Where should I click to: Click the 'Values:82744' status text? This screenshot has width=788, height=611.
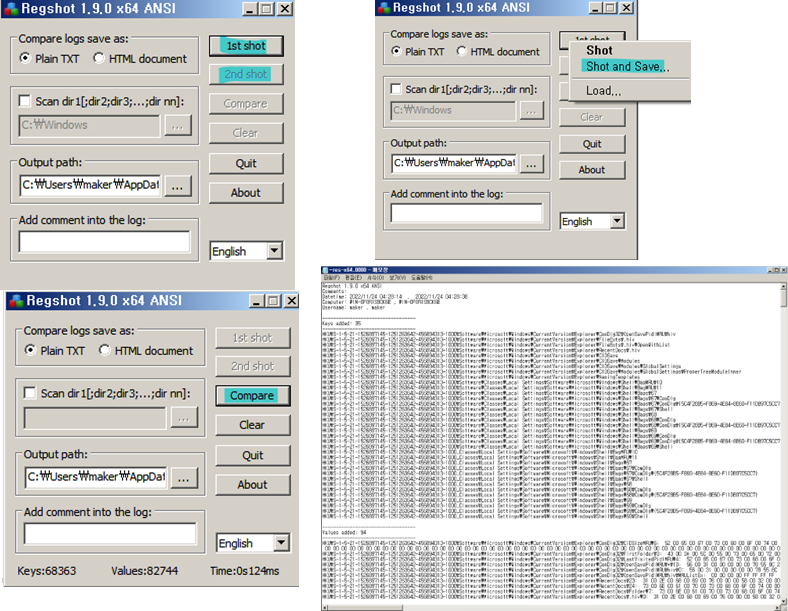[145, 571]
